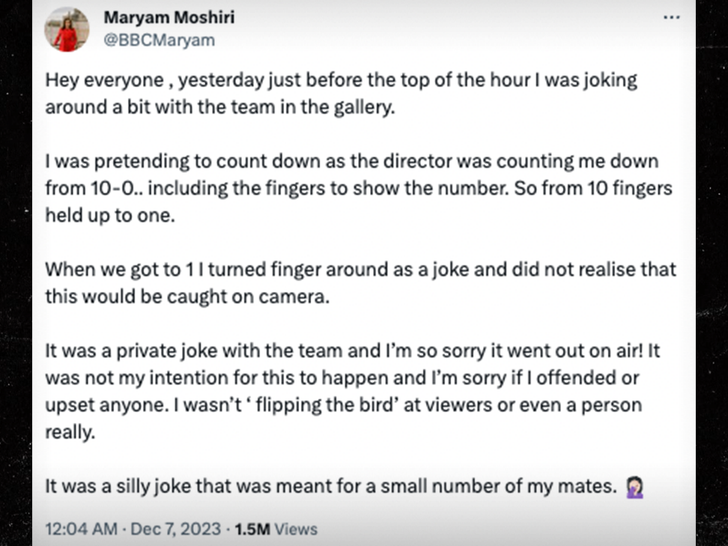Click Maryam Moshiri's profile avatar picture
The image size is (728, 546).
65,30
